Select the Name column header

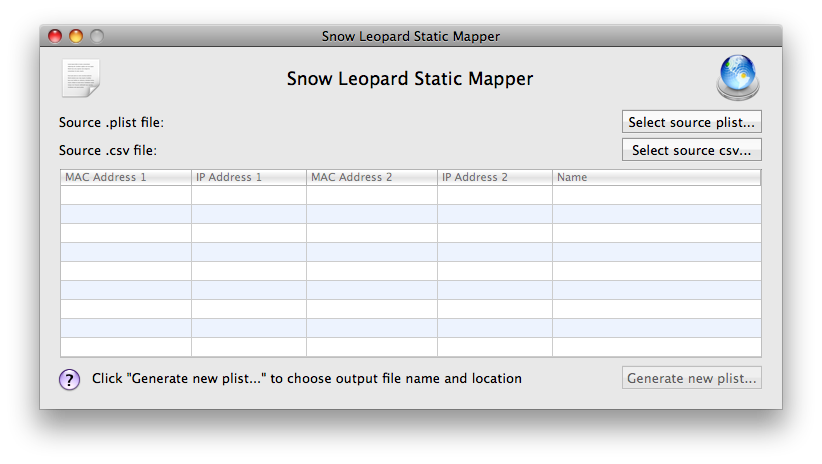656,177
